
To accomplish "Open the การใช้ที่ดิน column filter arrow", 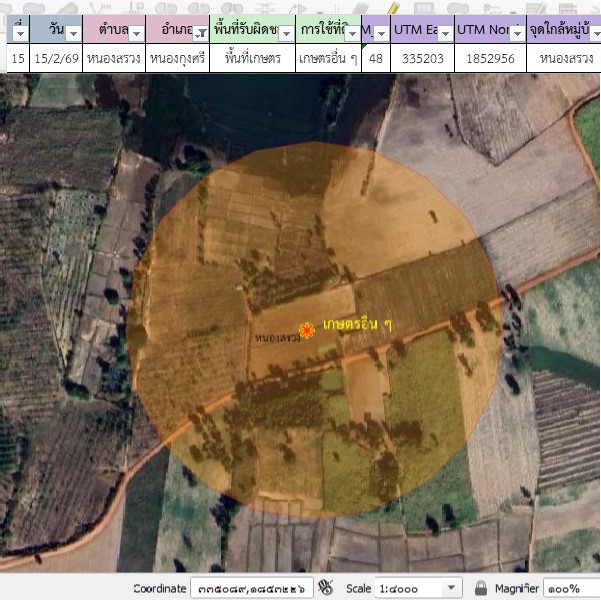I will [x=349, y=34].
